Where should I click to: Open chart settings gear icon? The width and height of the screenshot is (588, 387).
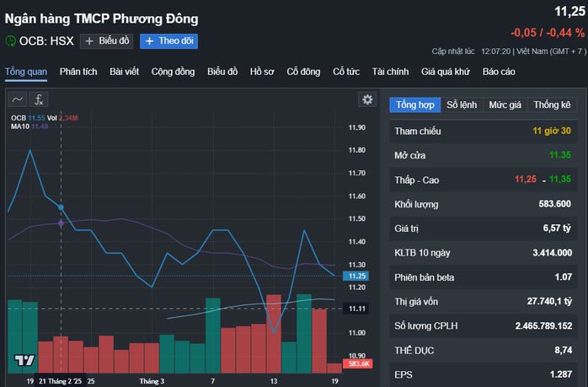coord(367,99)
